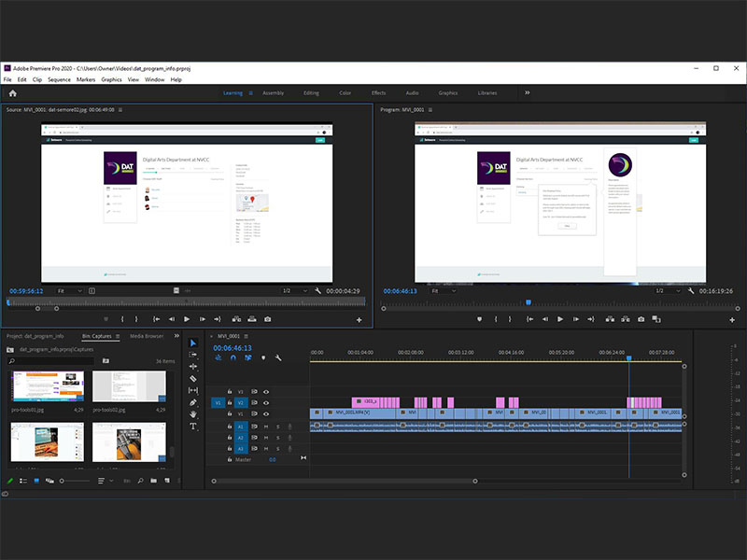The height and width of the screenshot is (560, 747).
Task: Create new bin from search row icon
Action: point(106,361)
